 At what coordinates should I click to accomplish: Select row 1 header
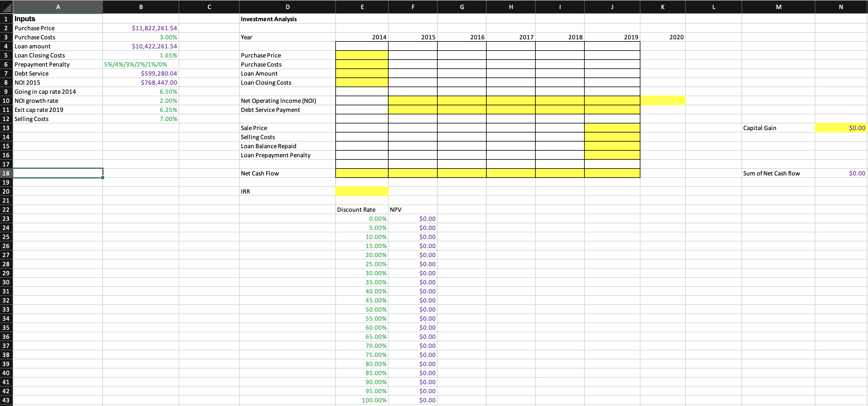click(6, 19)
